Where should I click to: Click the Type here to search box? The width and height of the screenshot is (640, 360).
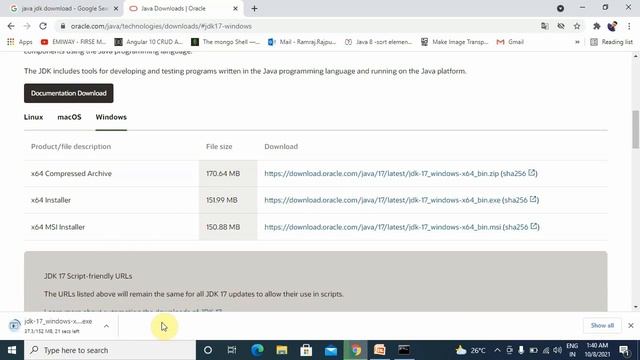pyautogui.click(x=110, y=350)
